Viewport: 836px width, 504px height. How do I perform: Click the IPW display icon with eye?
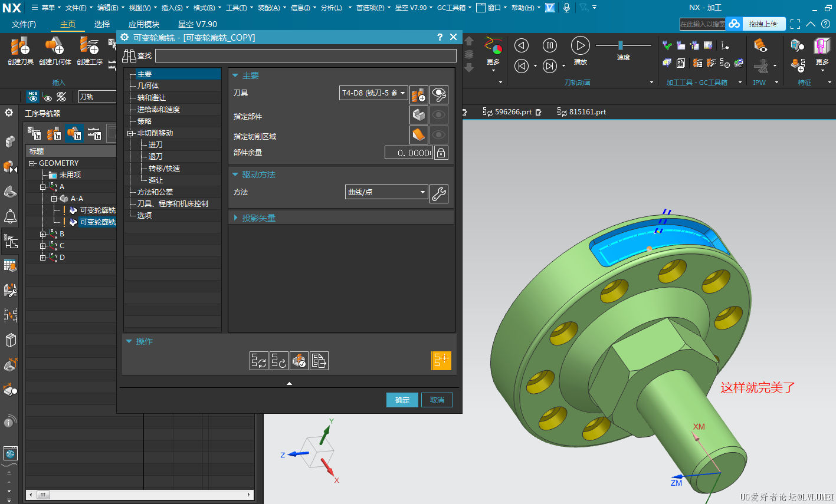pyautogui.click(x=760, y=45)
